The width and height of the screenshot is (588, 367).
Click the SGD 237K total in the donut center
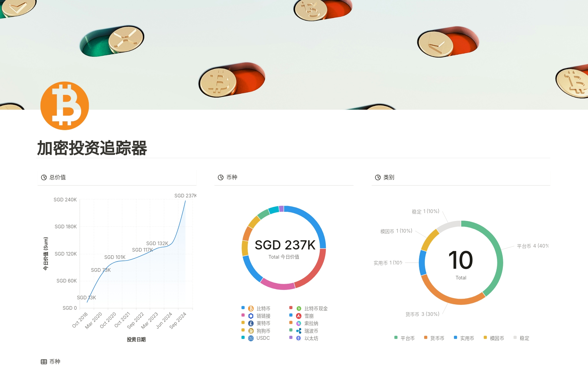tap(285, 245)
